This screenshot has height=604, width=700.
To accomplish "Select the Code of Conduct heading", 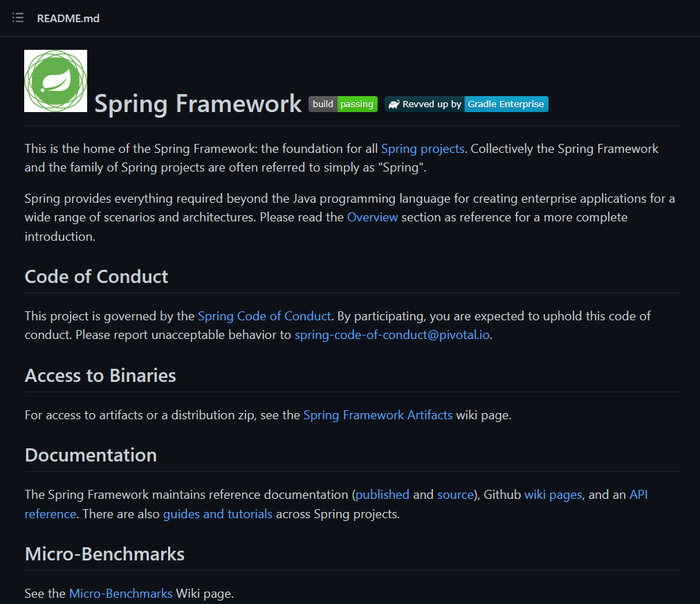I will tap(96, 277).
